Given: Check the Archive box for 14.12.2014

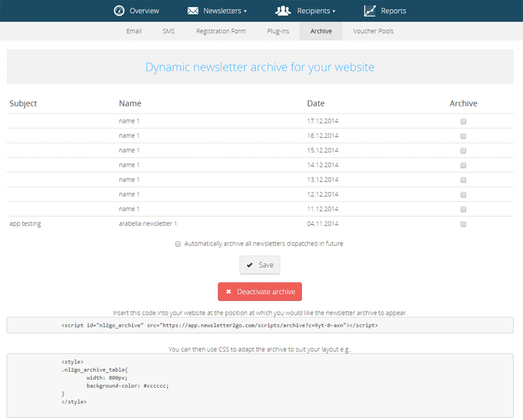Looking at the screenshot, I should coord(464,165).
